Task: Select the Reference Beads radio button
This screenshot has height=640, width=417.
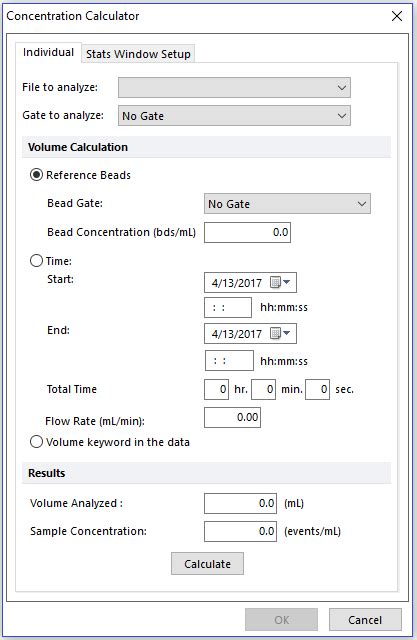Action: pyautogui.click(x=36, y=175)
